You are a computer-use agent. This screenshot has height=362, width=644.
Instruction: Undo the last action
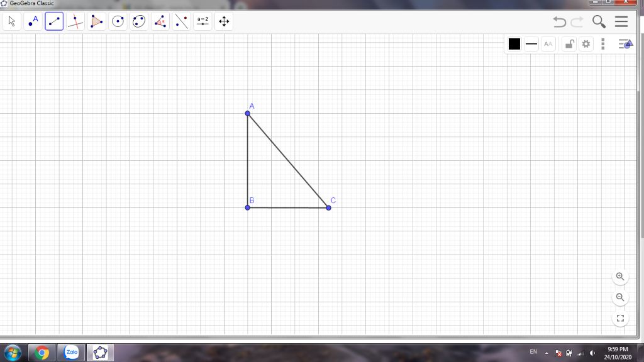click(x=559, y=21)
